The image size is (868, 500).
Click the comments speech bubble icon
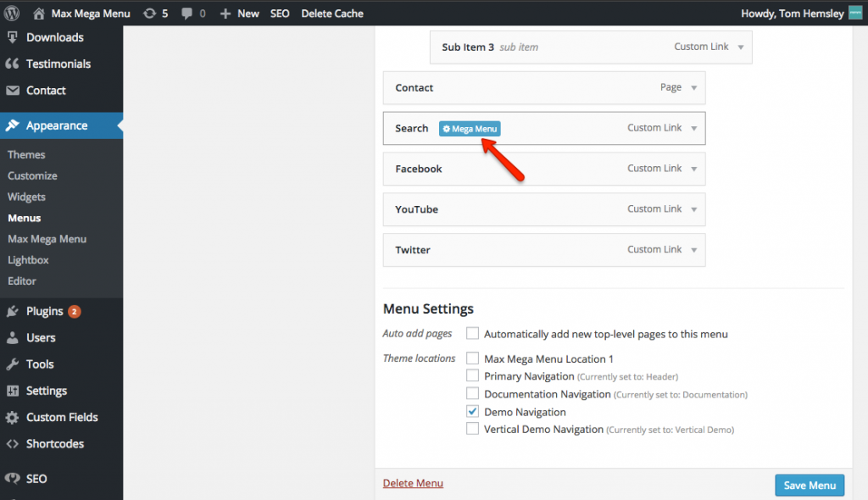click(188, 13)
